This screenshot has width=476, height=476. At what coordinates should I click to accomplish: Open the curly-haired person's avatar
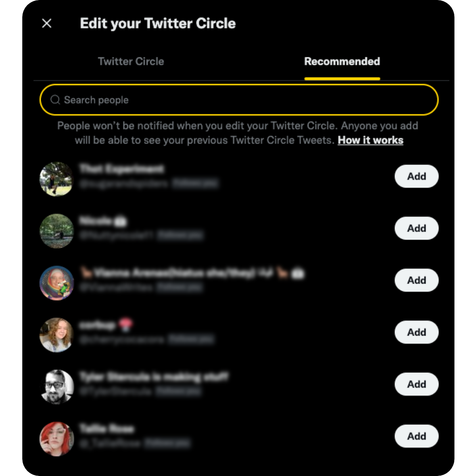[56, 335]
